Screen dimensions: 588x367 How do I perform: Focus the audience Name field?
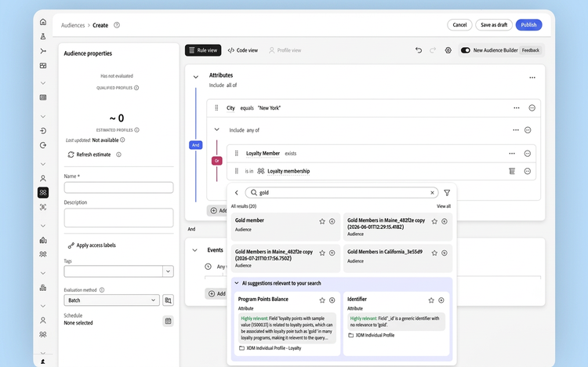[x=118, y=187]
